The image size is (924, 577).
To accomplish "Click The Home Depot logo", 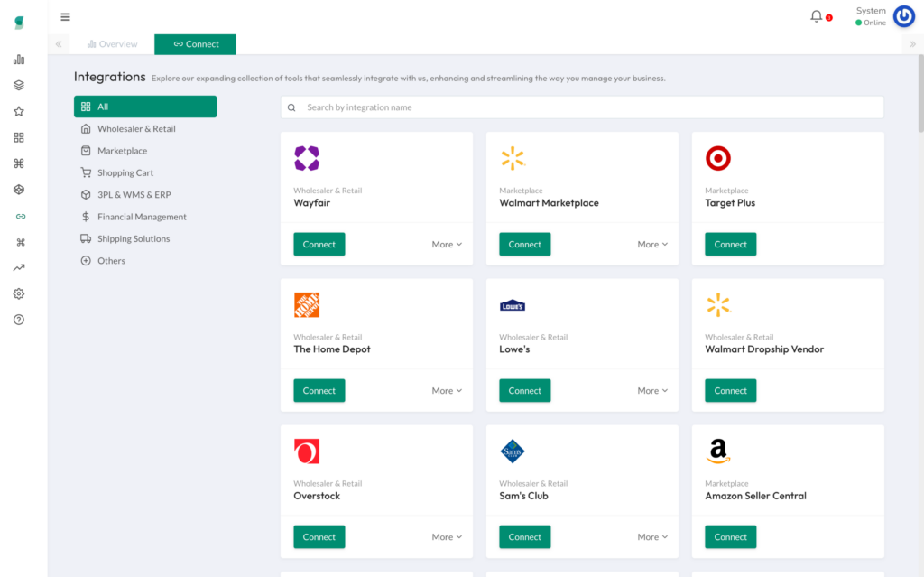I will pos(307,305).
